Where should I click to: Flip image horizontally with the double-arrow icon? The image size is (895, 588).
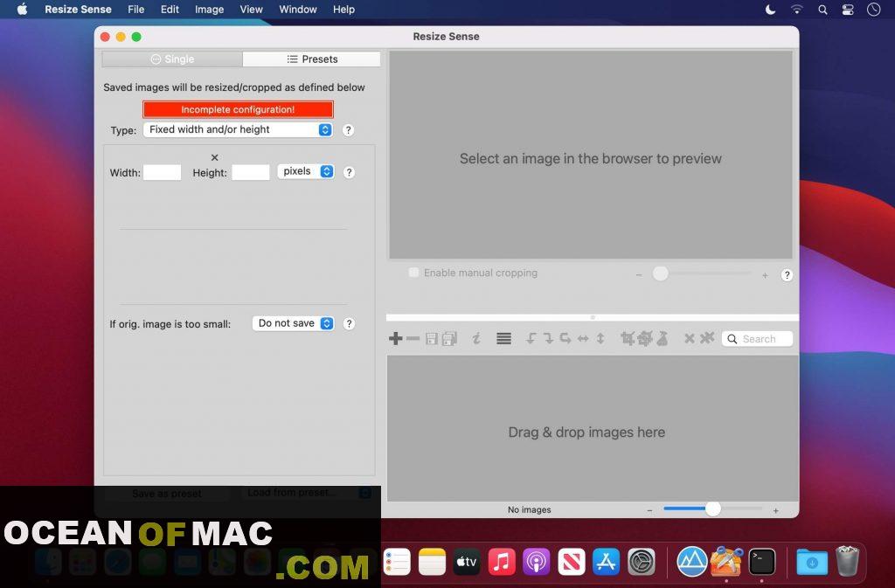tap(583, 339)
